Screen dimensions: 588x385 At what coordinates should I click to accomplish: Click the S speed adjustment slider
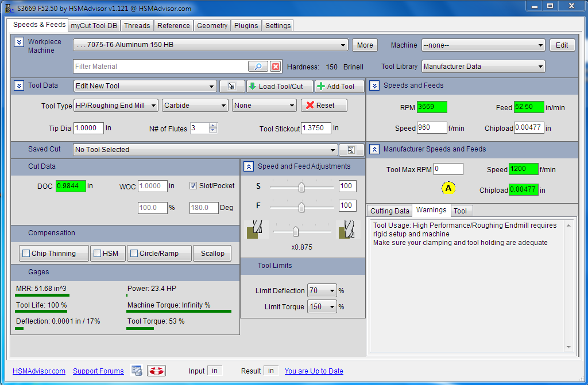301,187
